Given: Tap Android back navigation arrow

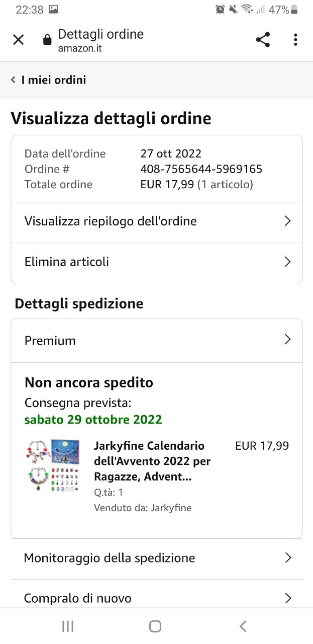Looking at the screenshot, I should pyautogui.click(x=243, y=626).
